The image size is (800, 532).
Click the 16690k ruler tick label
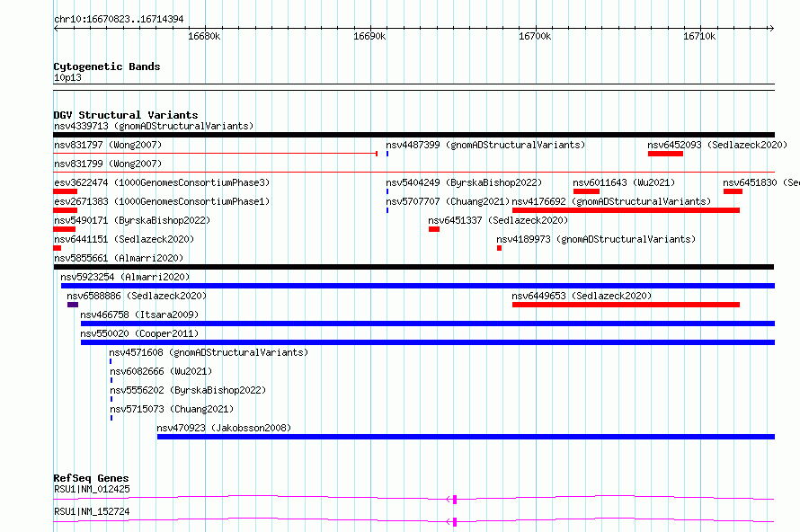pos(369,36)
